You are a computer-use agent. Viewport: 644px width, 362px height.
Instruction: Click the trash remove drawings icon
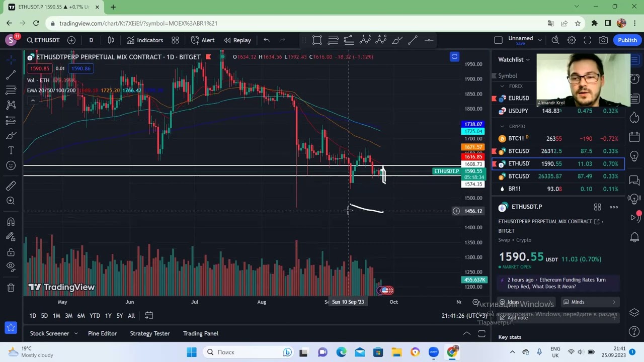click(x=11, y=288)
